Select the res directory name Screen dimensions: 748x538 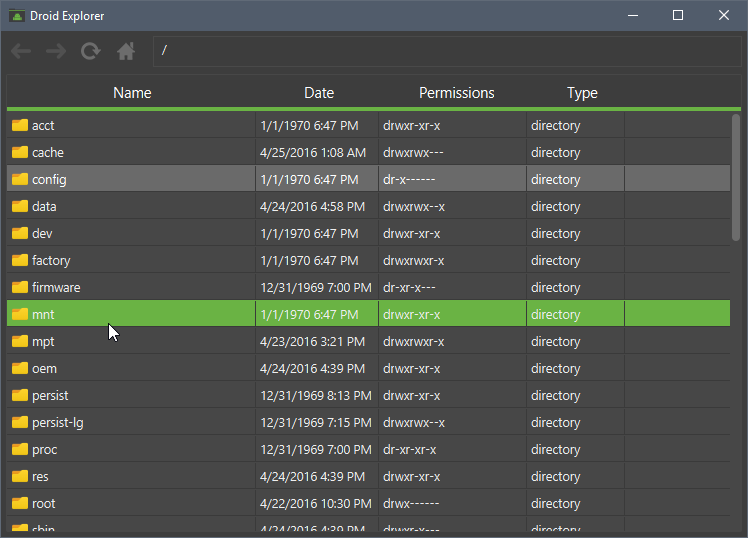click(x=40, y=477)
